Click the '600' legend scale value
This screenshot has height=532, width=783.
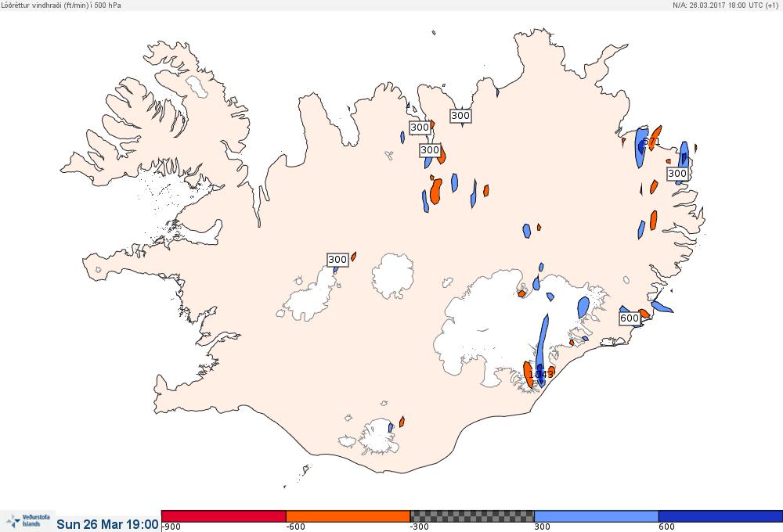(x=666, y=527)
